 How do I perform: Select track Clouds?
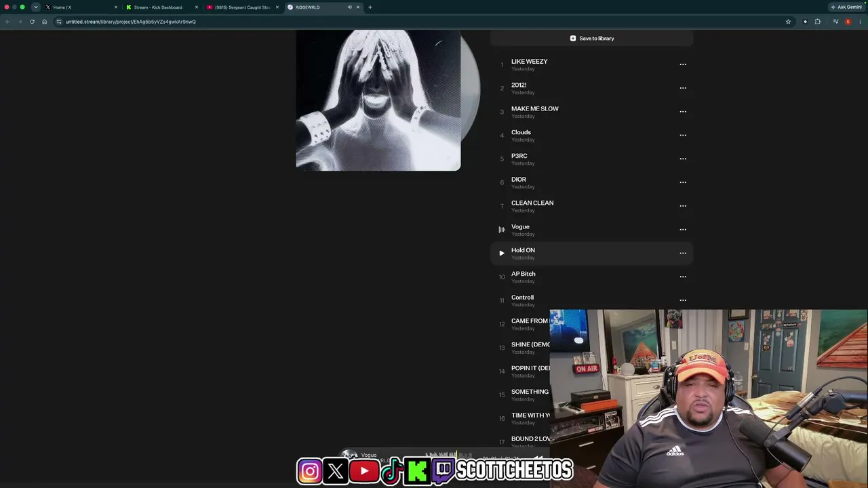tap(521, 132)
